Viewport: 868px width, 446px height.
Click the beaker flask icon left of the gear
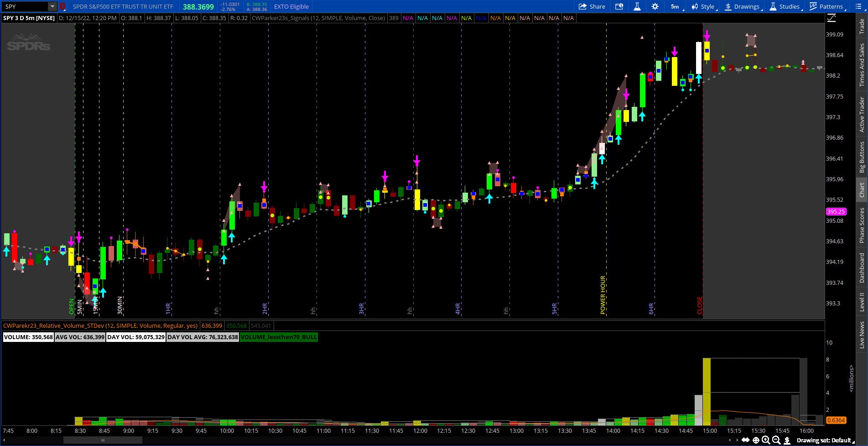tap(637, 6)
